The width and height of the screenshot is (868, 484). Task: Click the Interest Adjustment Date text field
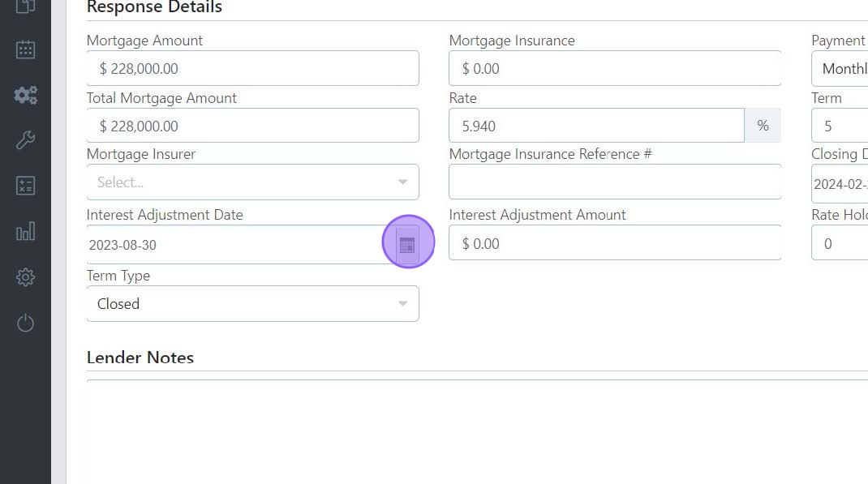click(231, 245)
